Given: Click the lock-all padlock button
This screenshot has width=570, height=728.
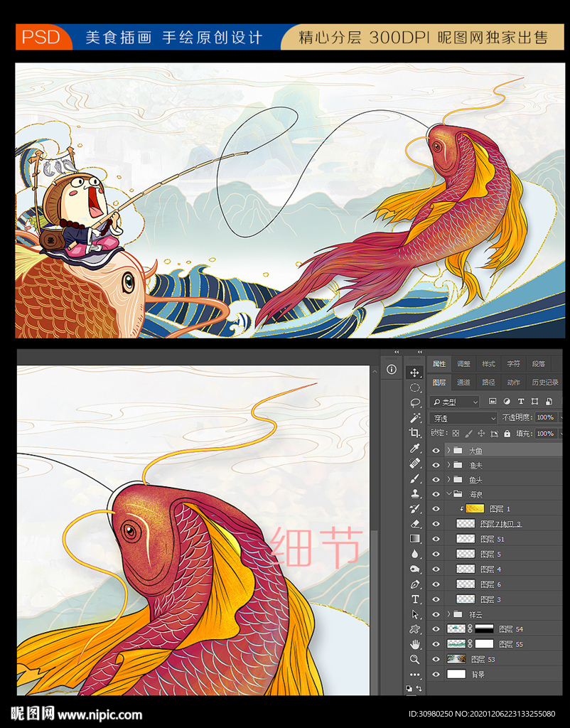Looking at the screenshot, I should 507,433.
